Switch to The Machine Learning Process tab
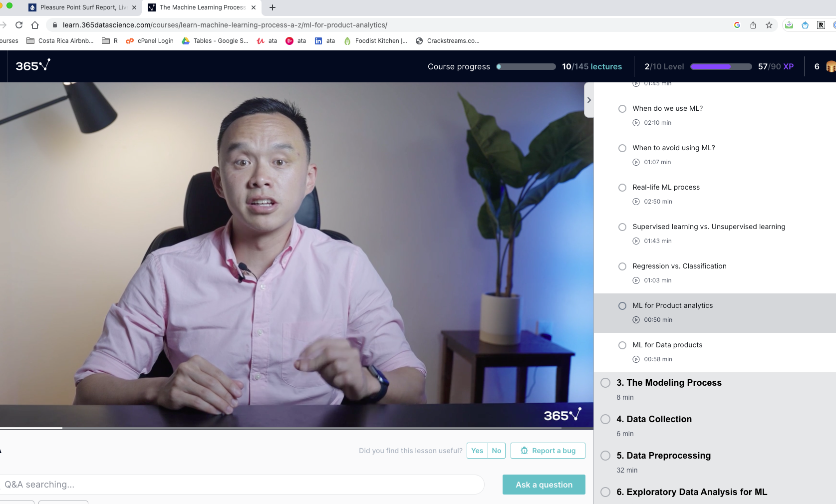 pos(202,7)
